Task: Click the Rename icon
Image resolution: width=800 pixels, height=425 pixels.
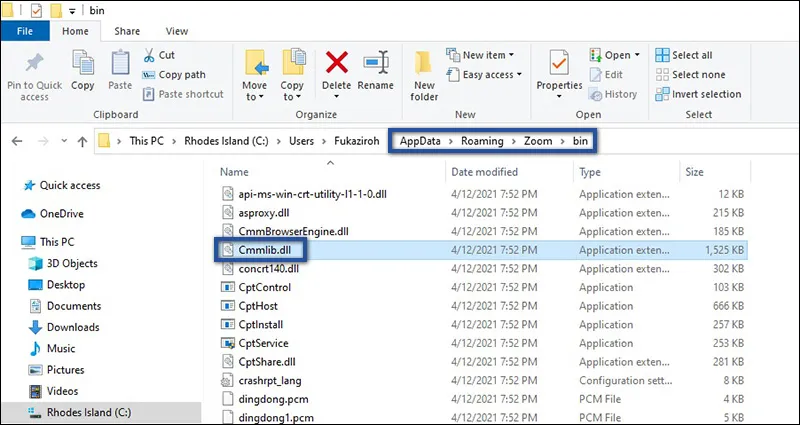Action: pos(376,63)
